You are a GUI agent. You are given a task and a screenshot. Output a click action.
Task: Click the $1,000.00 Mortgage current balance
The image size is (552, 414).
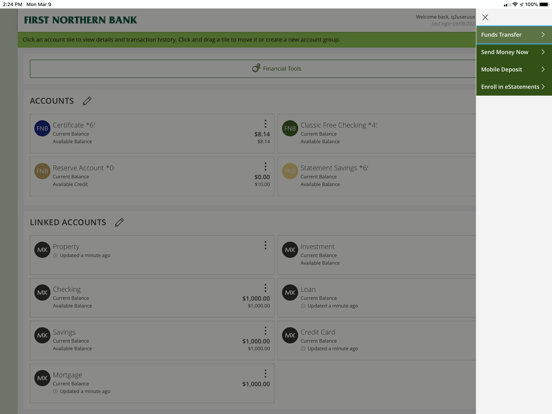256,384
